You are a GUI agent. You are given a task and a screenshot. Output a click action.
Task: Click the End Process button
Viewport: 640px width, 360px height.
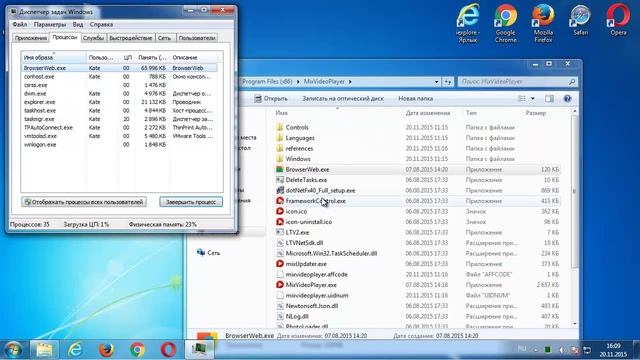coord(191,202)
